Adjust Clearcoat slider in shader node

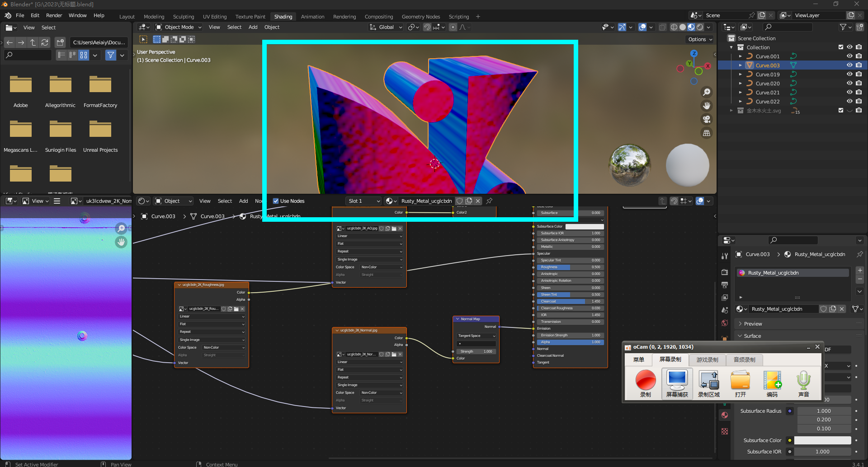coord(570,301)
